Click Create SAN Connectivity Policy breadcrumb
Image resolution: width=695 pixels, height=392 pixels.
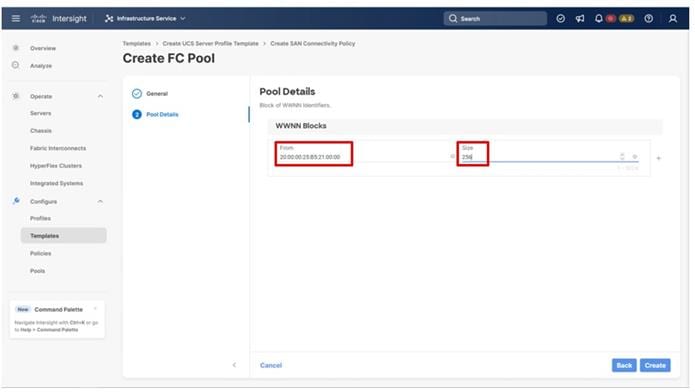point(312,43)
